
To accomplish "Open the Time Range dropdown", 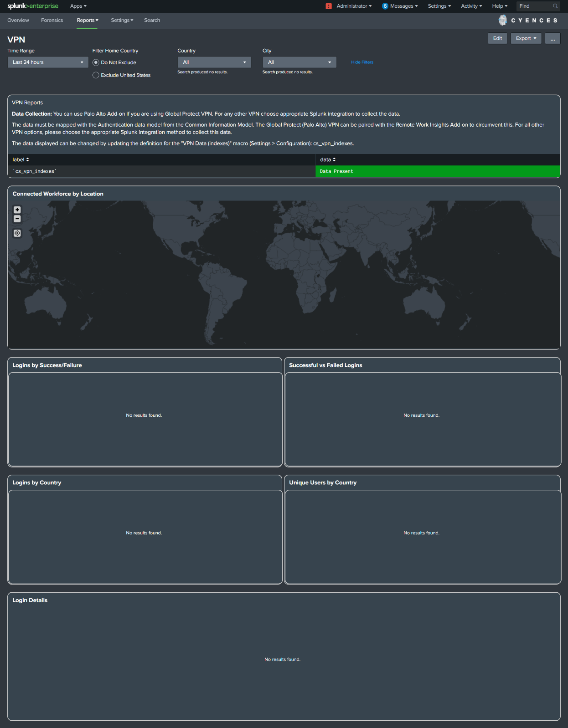I will pyautogui.click(x=48, y=62).
